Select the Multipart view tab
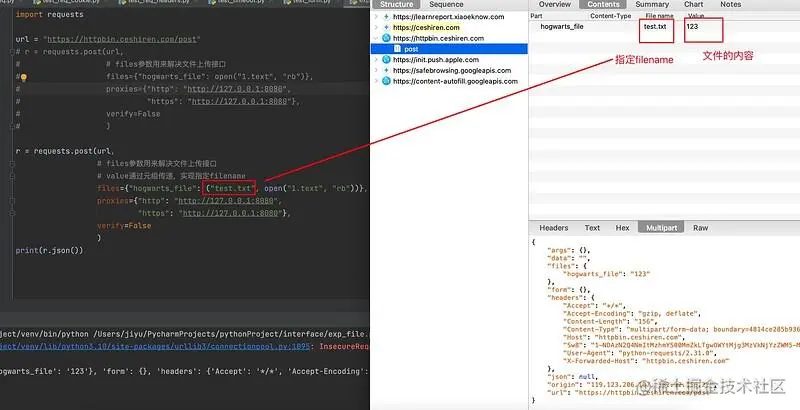Screen dimensions: 800x410 click(662, 228)
